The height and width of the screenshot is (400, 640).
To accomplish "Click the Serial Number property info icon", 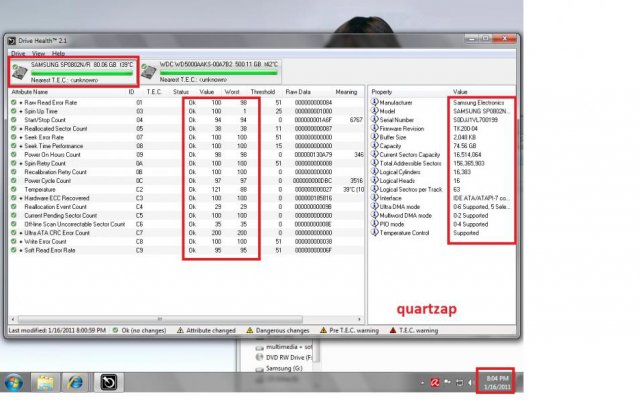I will click(374, 119).
